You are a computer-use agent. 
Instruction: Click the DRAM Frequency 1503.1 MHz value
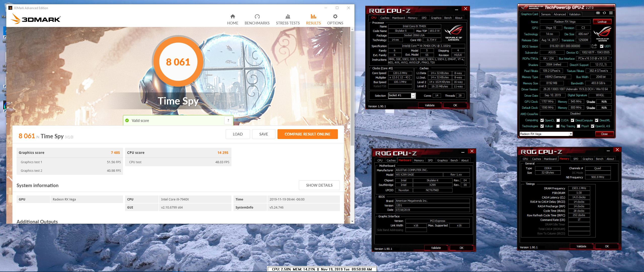click(579, 188)
